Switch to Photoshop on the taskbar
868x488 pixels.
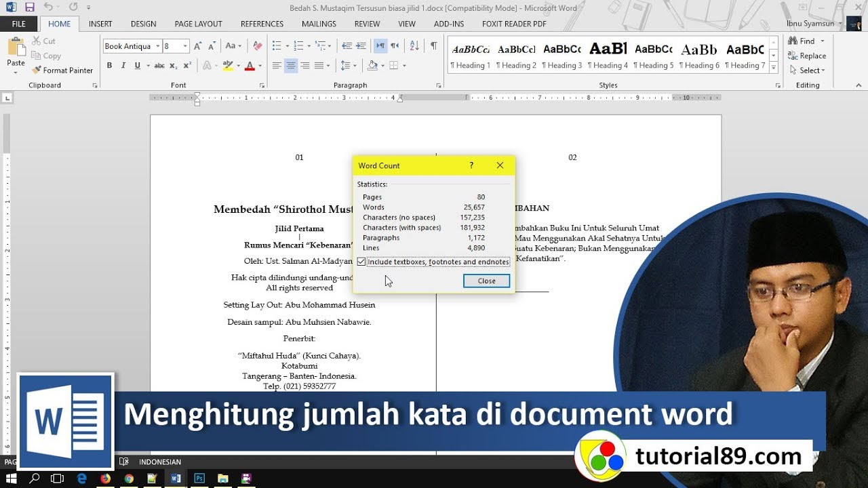coord(199,478)
